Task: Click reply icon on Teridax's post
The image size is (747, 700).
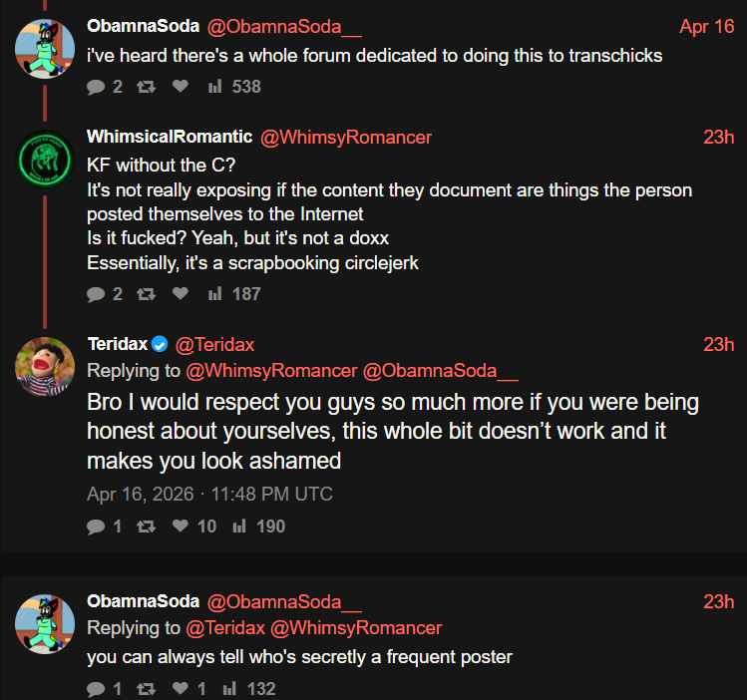Action: 96,525
